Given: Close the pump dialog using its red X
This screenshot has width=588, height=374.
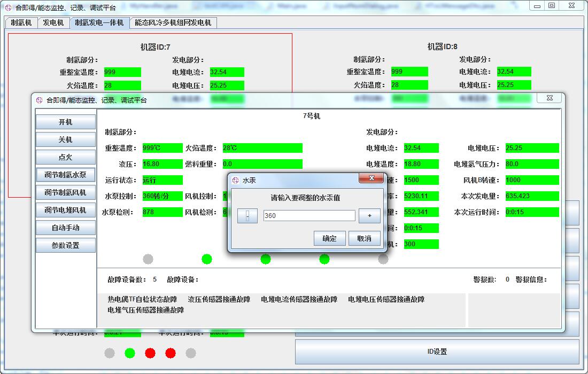Looking at the screenshot, I should point(373,180).
